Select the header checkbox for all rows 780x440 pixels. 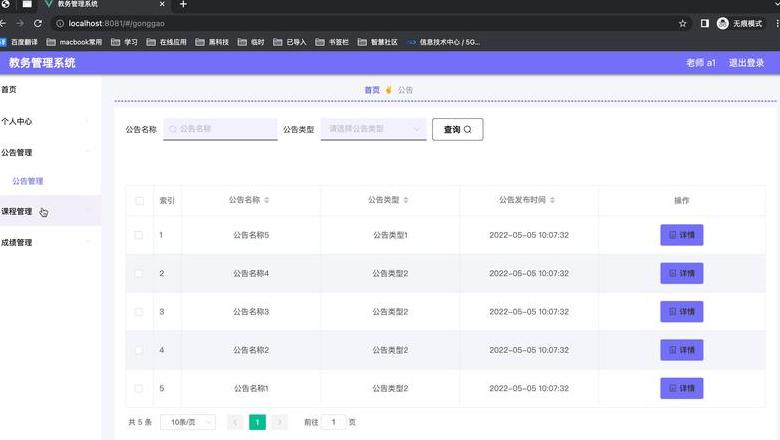pyautogui.click(x=140, y=201)
